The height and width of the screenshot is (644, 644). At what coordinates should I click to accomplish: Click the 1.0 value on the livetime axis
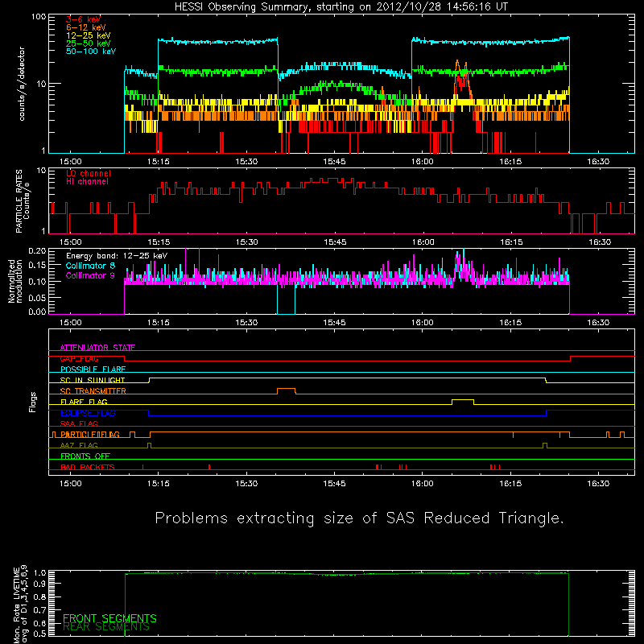[x=39, y=573]
